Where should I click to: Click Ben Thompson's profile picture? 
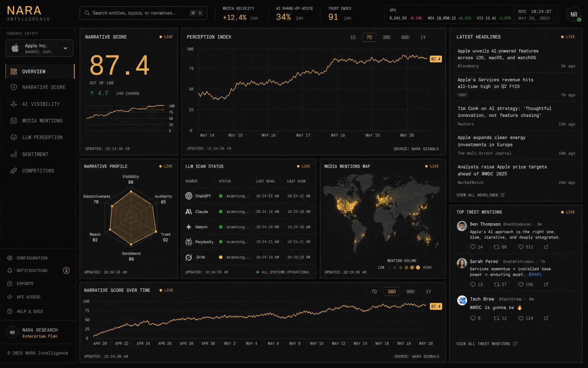[x=462, y=226]
